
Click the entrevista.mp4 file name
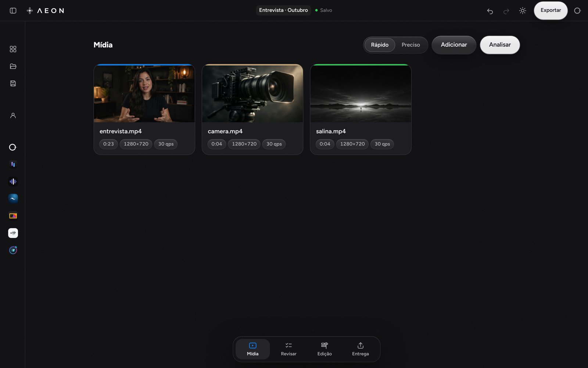point(121,131)
